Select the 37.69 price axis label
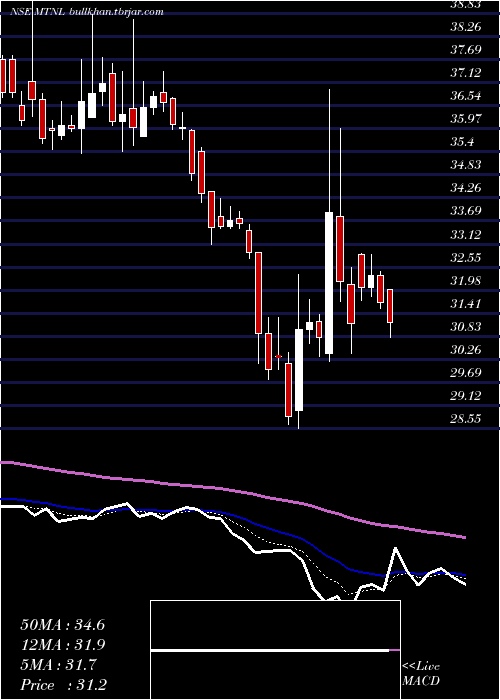The width and height of the screenshot is (500, 700). pyautogui.click(x=466, y=50)
